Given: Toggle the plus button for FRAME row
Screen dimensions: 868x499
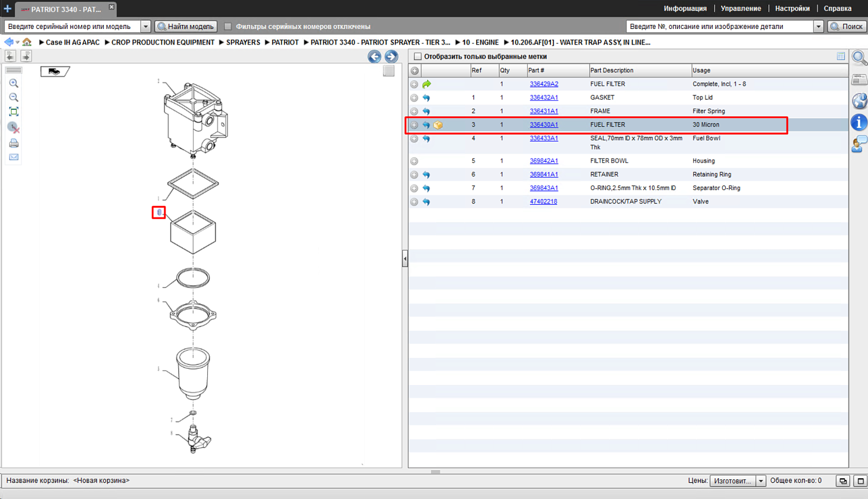Looking at the screenshot, I should tap(414, 112).
